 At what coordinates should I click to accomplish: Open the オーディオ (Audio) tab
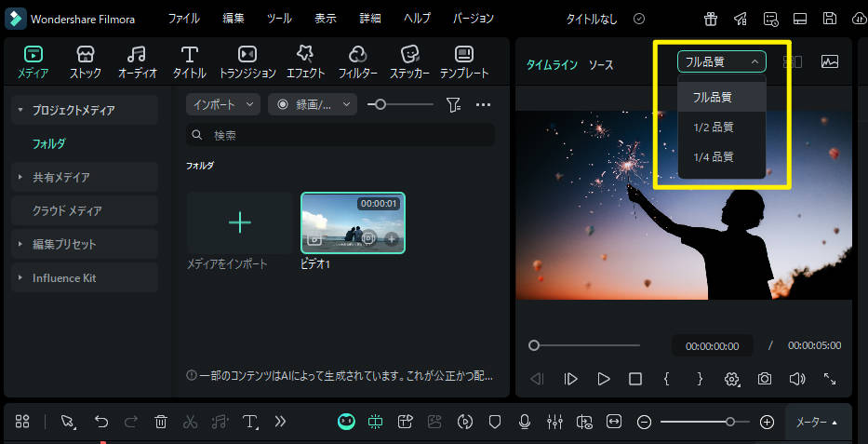[138, 62]
